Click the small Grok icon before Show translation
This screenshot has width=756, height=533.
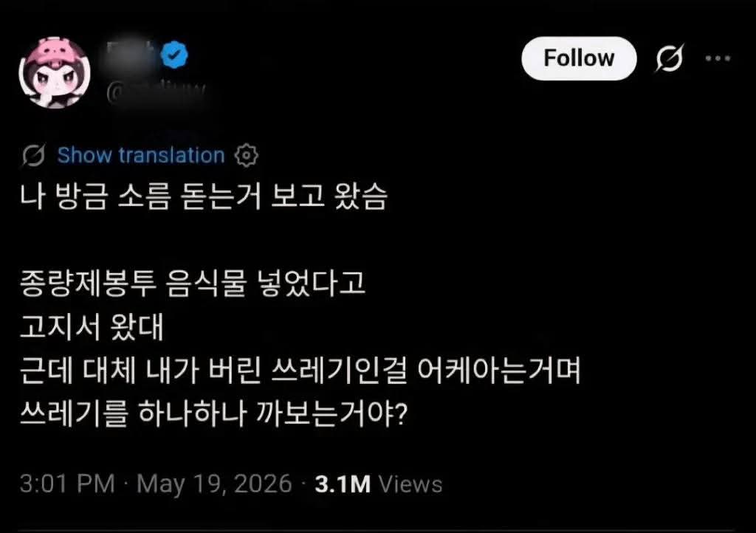(34, 155)
